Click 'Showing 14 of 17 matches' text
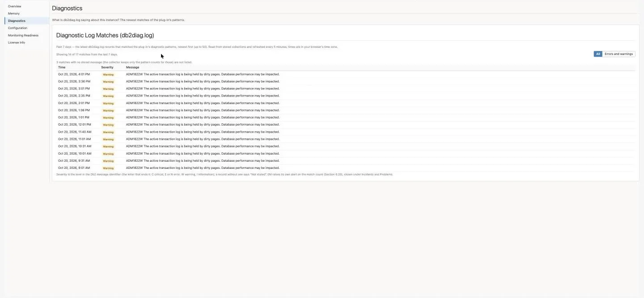 click(x=87, y=55)
